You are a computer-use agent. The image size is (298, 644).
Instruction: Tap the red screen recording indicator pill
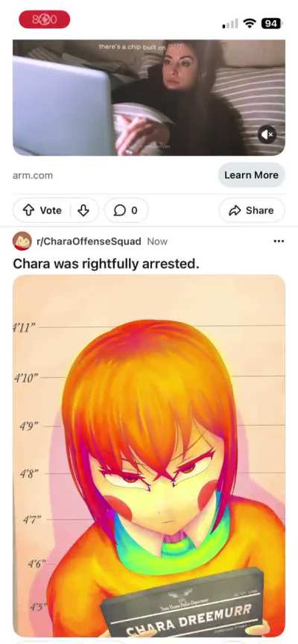coord(45,19)
